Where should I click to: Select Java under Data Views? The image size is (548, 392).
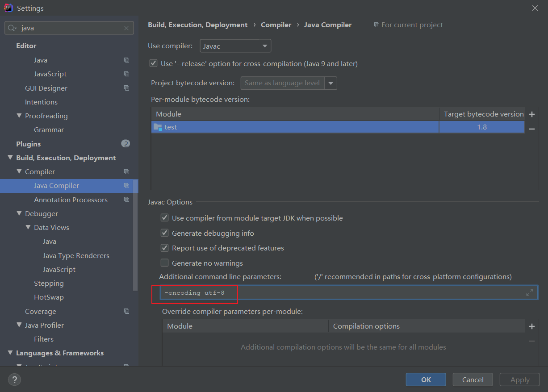pyautogui.click(x=50, y=241)
